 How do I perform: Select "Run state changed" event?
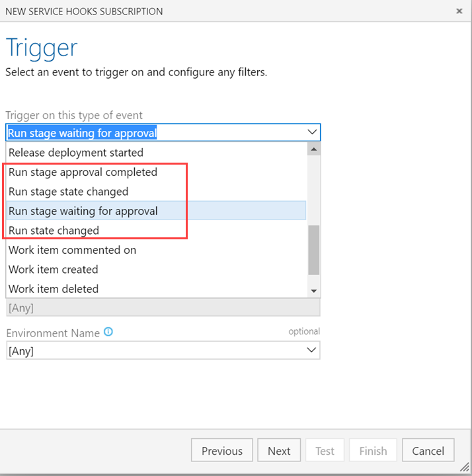(x=54, y=231)
